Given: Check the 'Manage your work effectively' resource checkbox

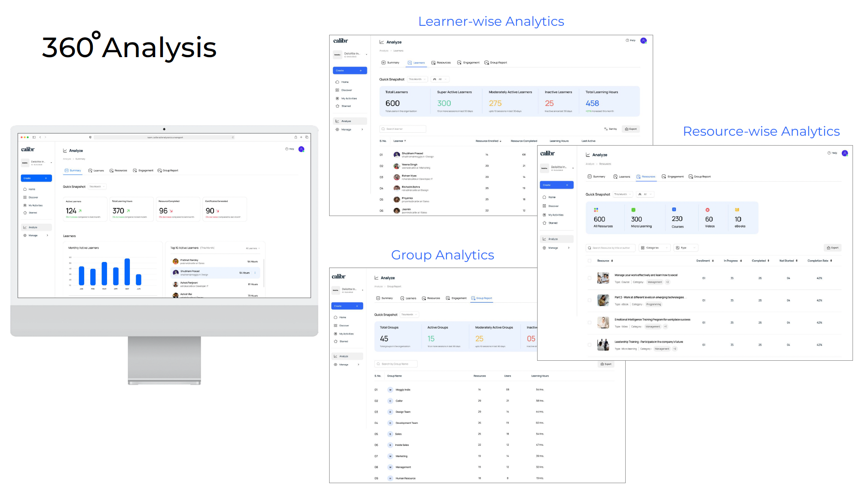Looking at the screenshot, I should pos(590,278).
